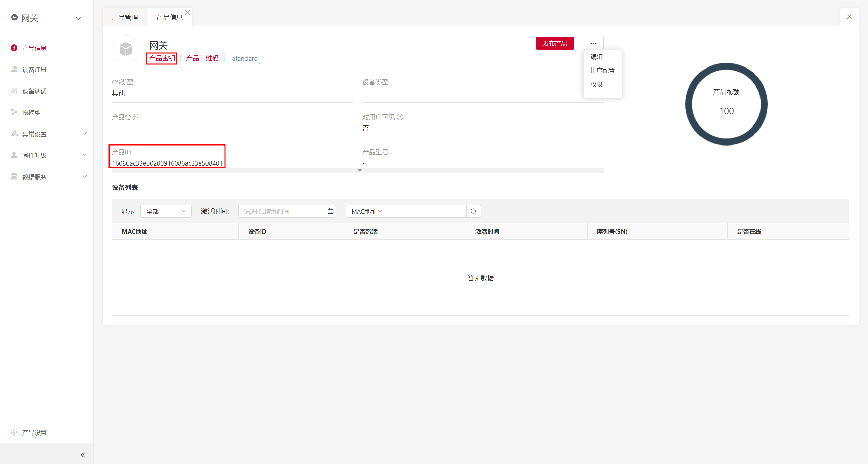Click the 产品配额 circular progress ring

[726, 104]
